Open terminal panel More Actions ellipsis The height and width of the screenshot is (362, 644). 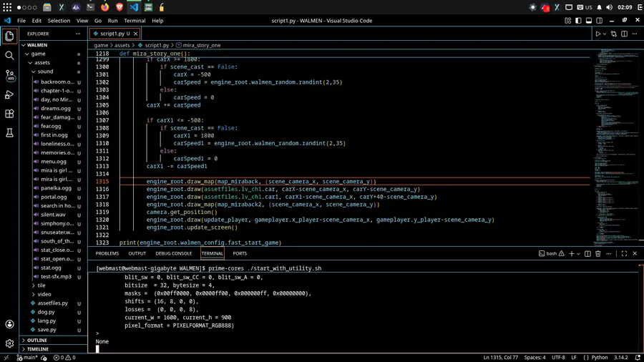[x=609, y=254]
